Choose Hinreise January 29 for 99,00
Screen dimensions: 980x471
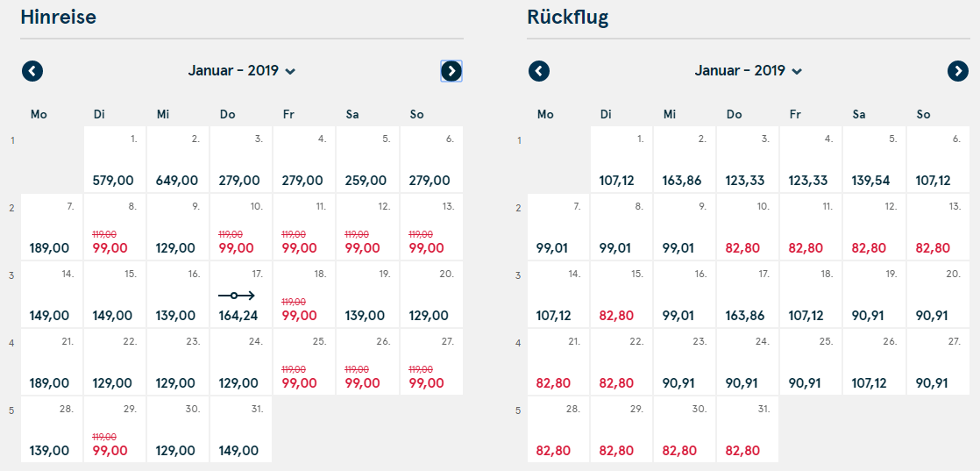coord(115,429)
